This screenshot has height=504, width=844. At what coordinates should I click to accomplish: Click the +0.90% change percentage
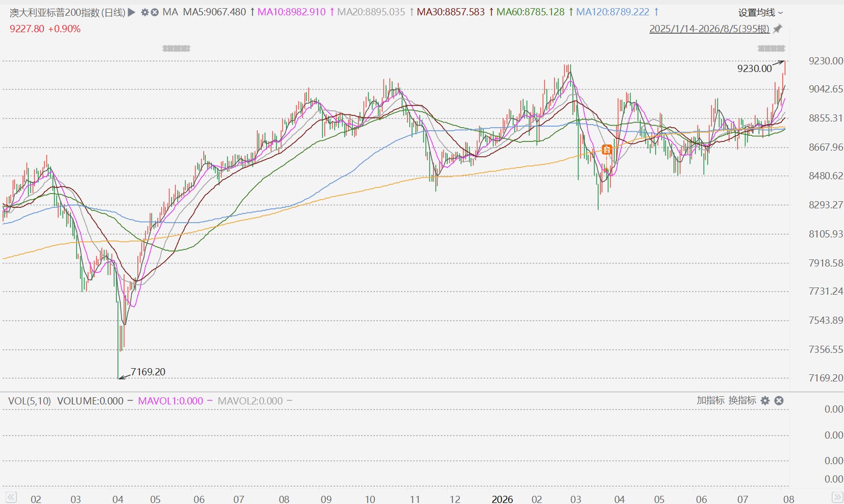coord(64,29)
